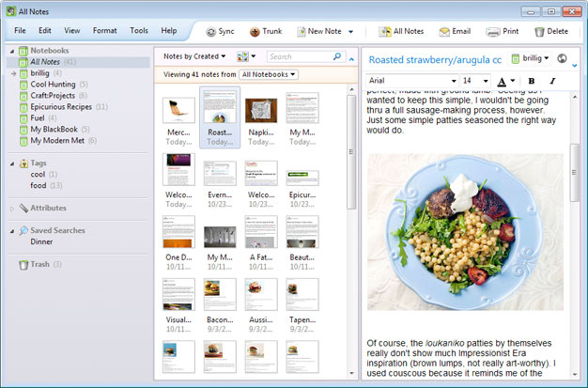
Task: Expand the Attributes section
Action: (x=12, y=208)
